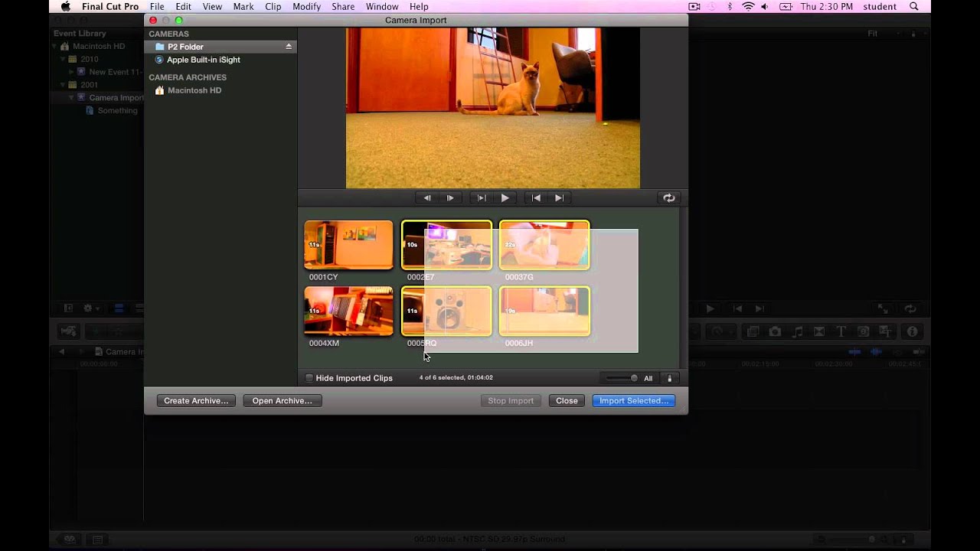Play the Camera Import preview clip
The width and height of the screenshot is (980, 551).
point(505,197)
